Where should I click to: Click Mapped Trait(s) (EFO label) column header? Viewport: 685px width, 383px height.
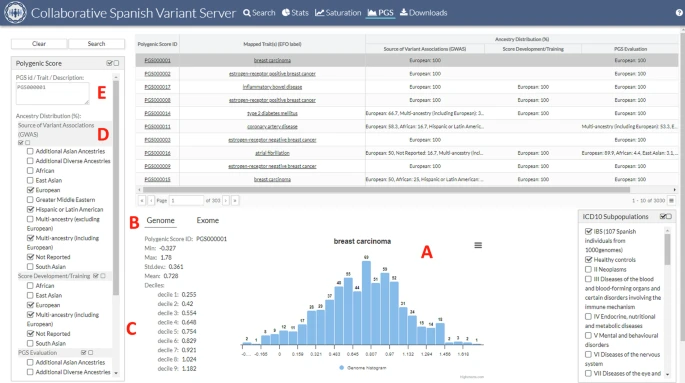[x=272, y=44]
